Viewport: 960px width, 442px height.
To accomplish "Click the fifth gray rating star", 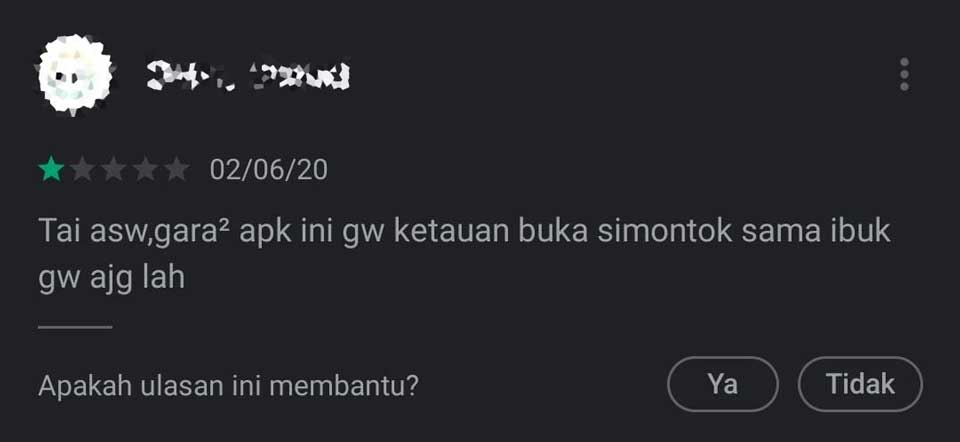I will 177,169.
